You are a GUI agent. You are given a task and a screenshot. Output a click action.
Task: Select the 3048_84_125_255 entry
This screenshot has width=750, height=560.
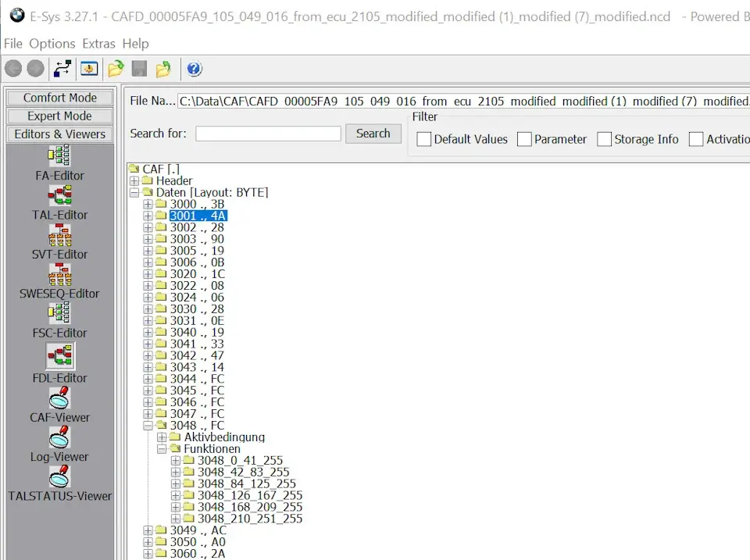tap(247, 483)
